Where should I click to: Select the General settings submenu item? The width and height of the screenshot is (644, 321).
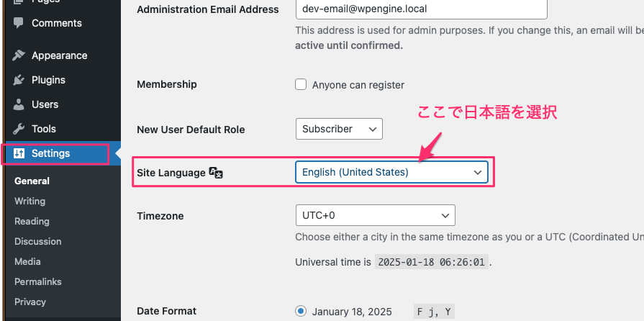pyautogui.click(x=32, y=181)
